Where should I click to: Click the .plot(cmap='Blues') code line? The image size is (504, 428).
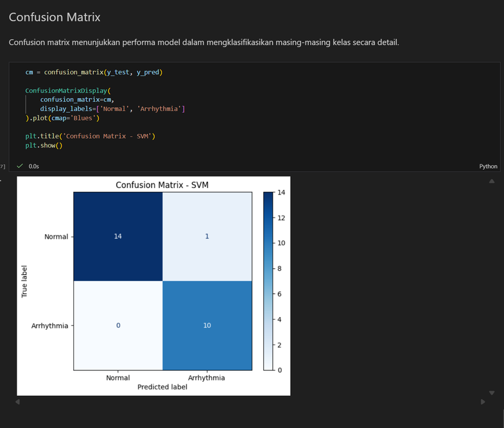click(x=62, y=118)
